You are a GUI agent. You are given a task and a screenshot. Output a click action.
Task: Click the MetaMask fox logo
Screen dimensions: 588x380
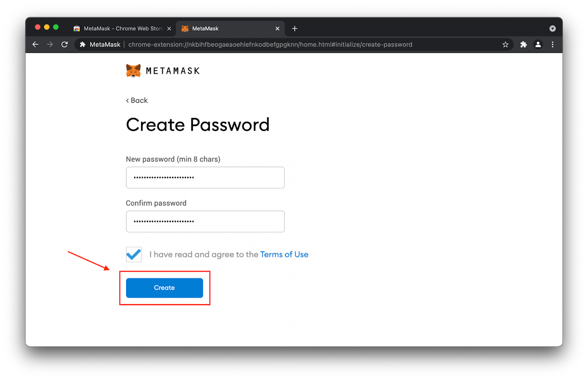pos(134,71)
